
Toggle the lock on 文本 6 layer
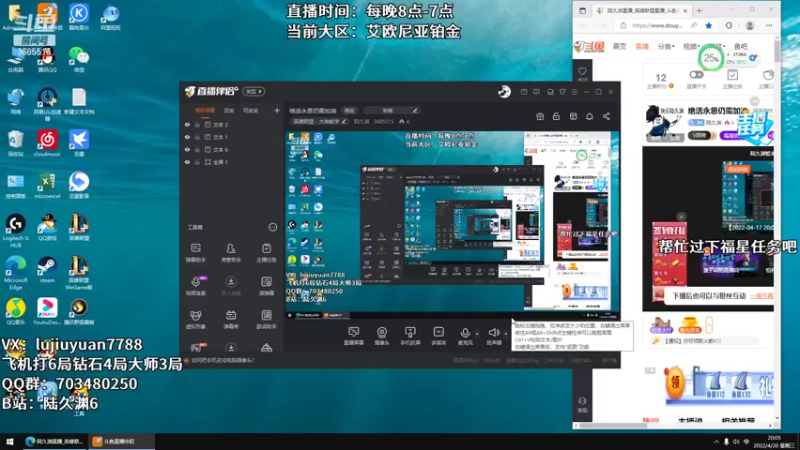click(197, 149)
